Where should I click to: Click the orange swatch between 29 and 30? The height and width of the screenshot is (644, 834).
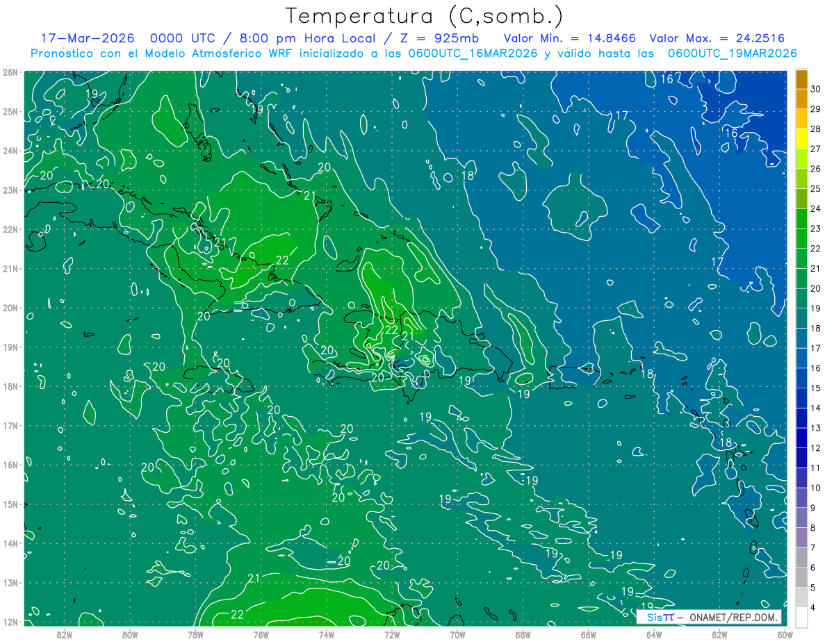tap(801, 99)
